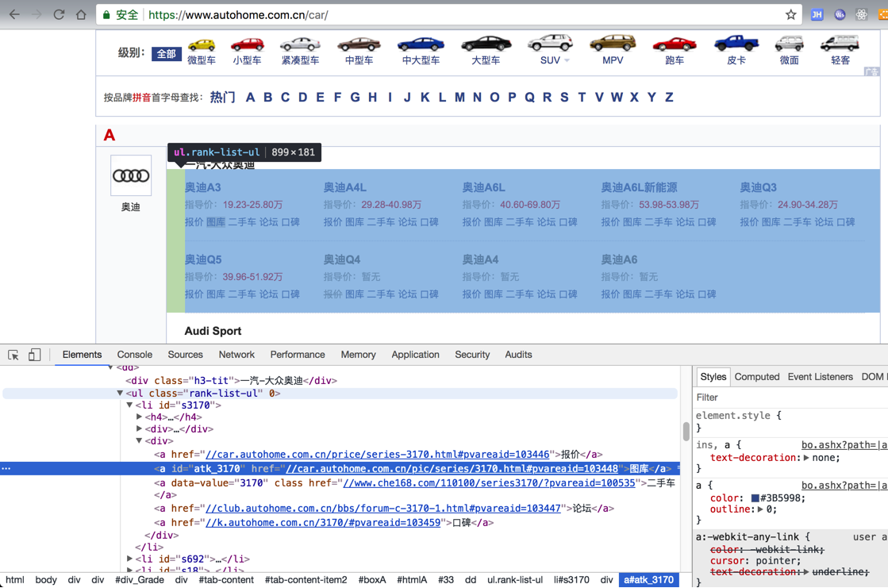
Task: Expand the h4 node
Action: [x=140, y=417]
